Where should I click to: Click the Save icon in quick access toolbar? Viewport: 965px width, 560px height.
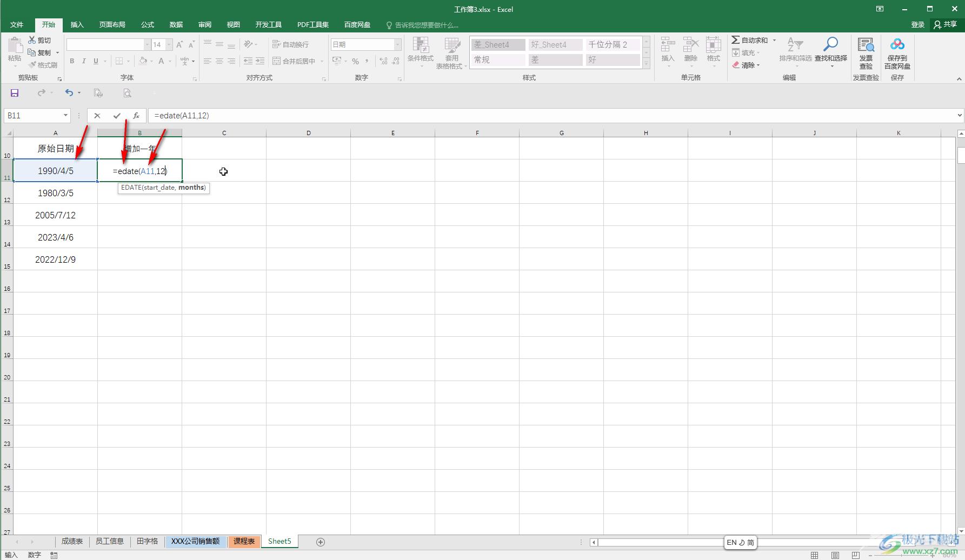(15, 93)
